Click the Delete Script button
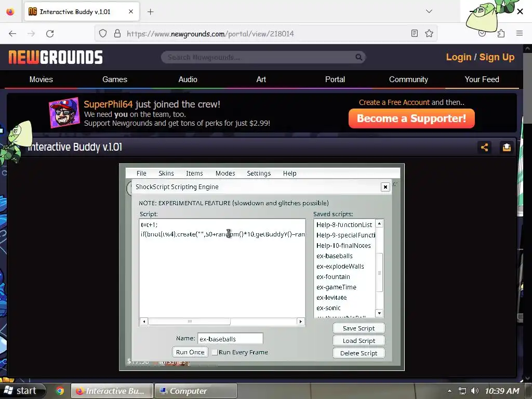The height and width of the screenshot is (399, 532). tap(358, 353)
